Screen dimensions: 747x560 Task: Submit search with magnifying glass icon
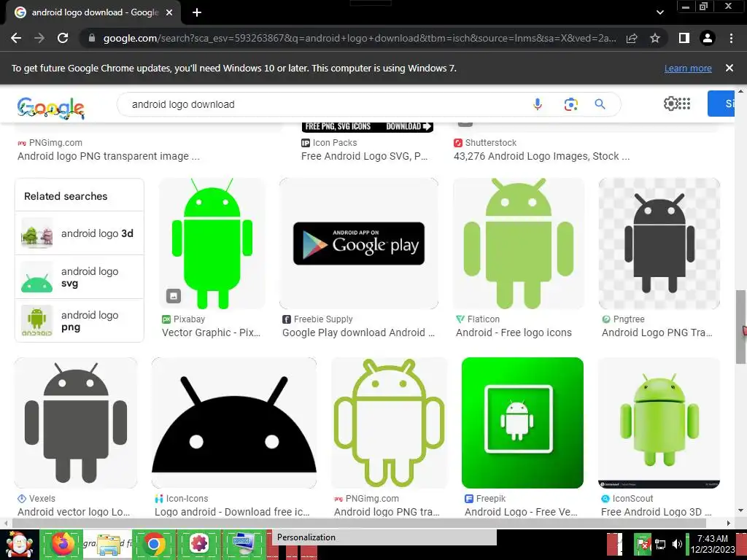tap(600, 104)
